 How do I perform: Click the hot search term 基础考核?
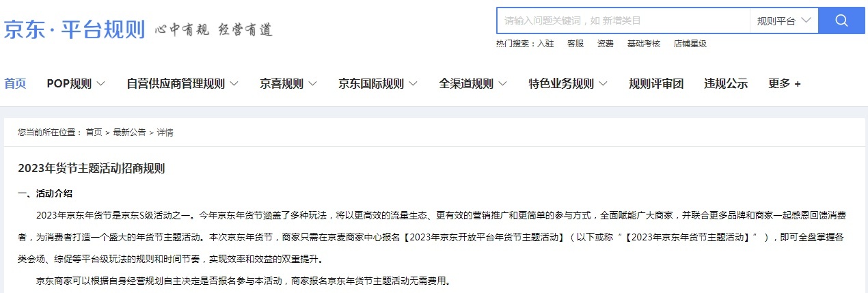coord(644,44)
